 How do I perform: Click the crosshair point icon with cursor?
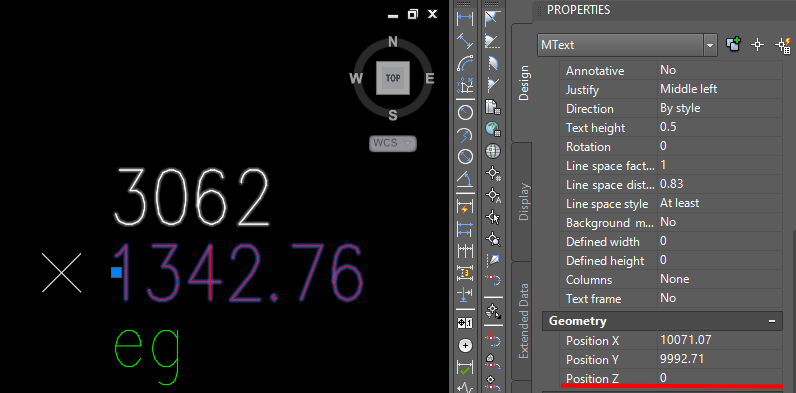pyautogui.click(x=493, y=217)
